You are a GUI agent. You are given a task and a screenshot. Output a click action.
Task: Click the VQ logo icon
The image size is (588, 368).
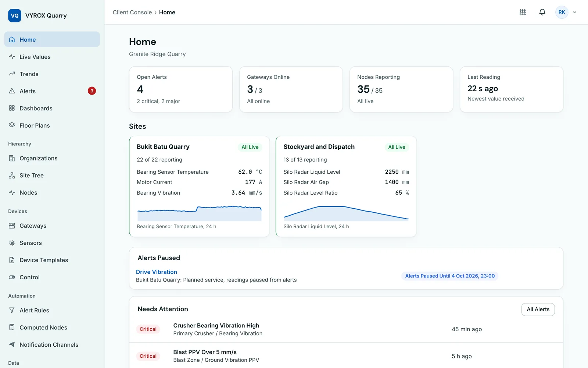pyautogui.click(x=15, y=15)
